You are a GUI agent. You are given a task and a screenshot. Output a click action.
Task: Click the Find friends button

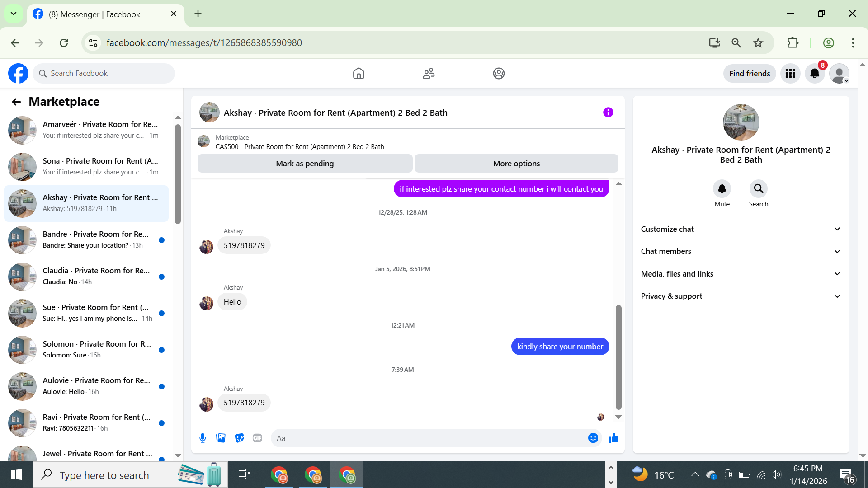click(749, 73)
